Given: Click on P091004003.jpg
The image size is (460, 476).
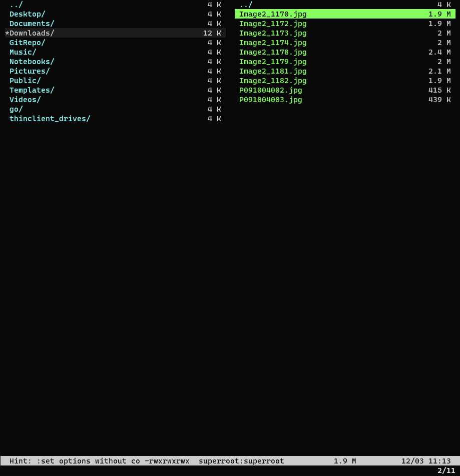Looking at the screenshot, I should coord(345,100).
